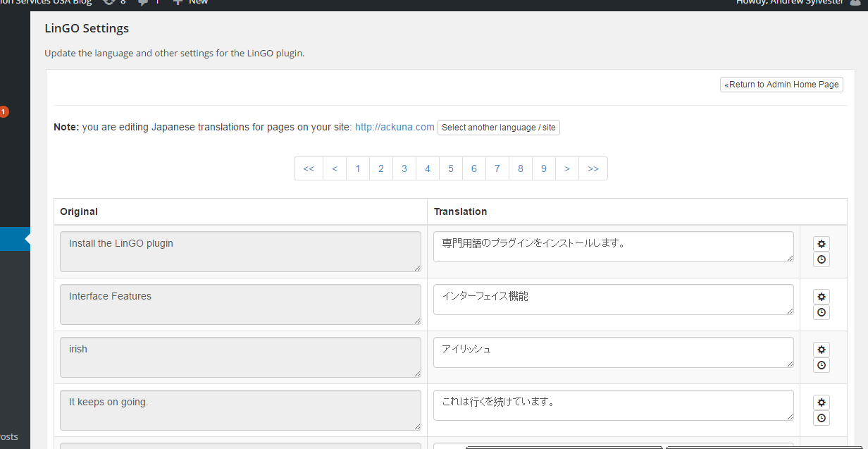Viewport: 868px width, 449px height.
Task: Click the Interface Features original text box
Action: 241,305
